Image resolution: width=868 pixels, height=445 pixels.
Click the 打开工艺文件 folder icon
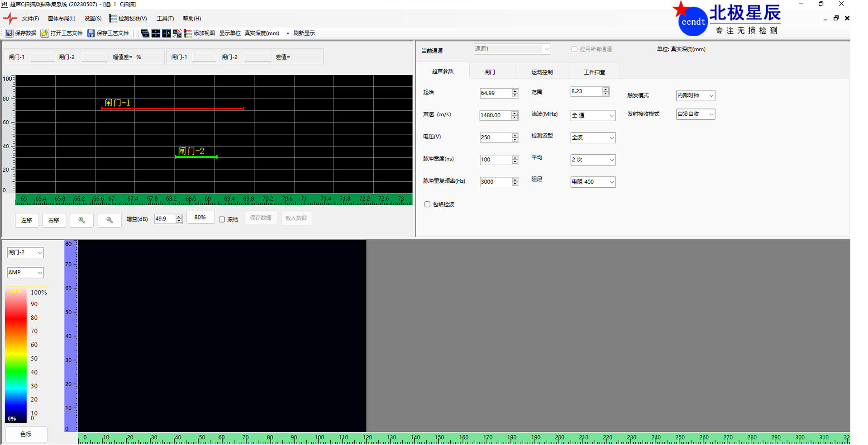click(x=44, y=33)
